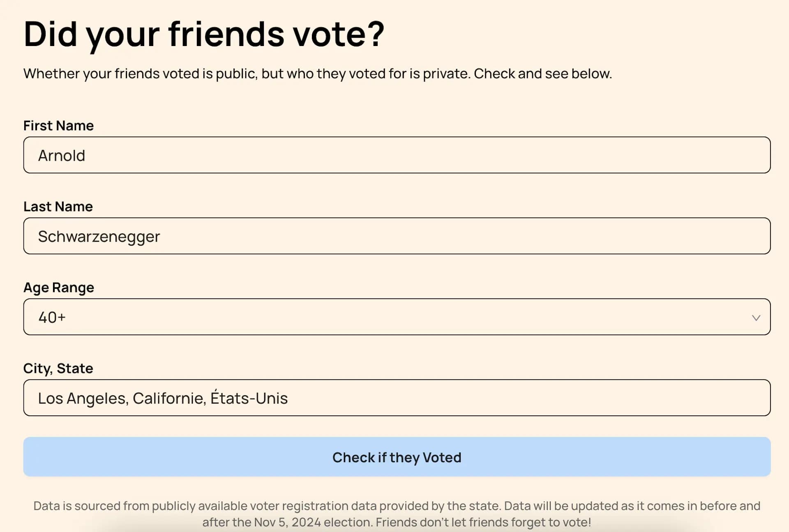The width and height of the screenshot is (789, 532).
Task: Focus the First Name input field
Action: pyautogui.click(x=397, y=155)
